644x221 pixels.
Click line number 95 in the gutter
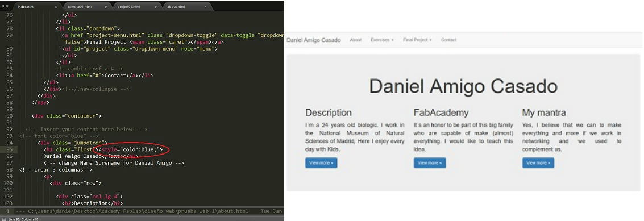tap(9, 149)
